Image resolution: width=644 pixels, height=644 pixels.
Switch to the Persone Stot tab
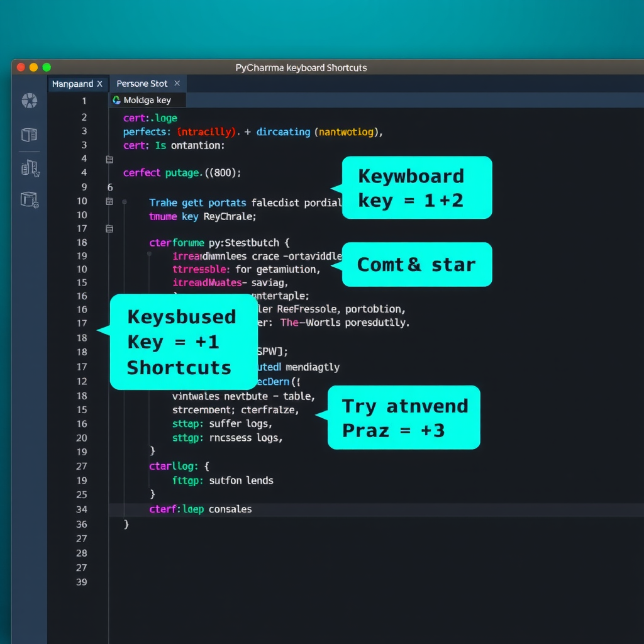tap(142, 83)
